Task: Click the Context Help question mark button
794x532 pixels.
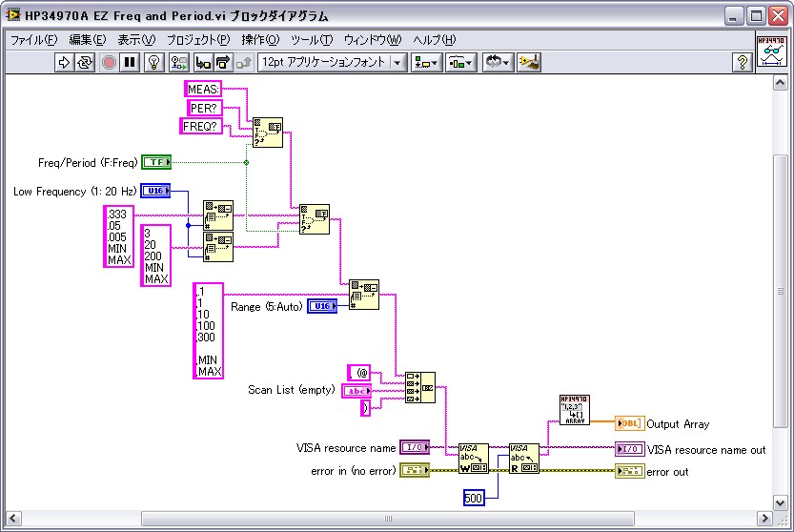Action: 742,62
